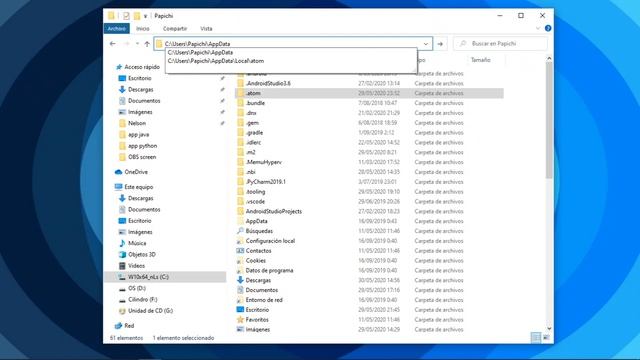Sort by the Tamaño column header
Screen dimensions: 640x360
click(480, 60)
